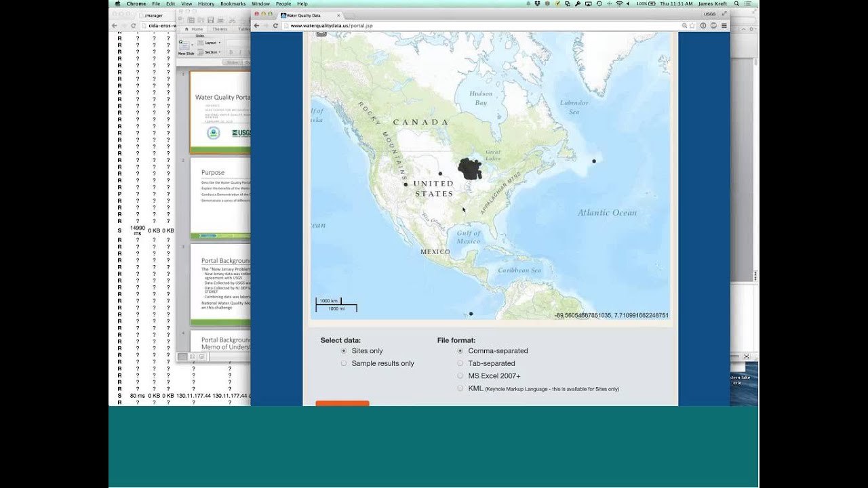Open Dropbox from the menu bar
This screenshot has width=868, height=488.
pos(537,3)
